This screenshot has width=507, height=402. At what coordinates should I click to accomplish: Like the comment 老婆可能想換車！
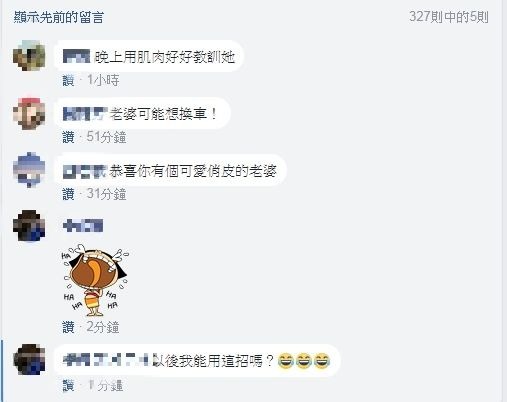(x=68, y=137)
